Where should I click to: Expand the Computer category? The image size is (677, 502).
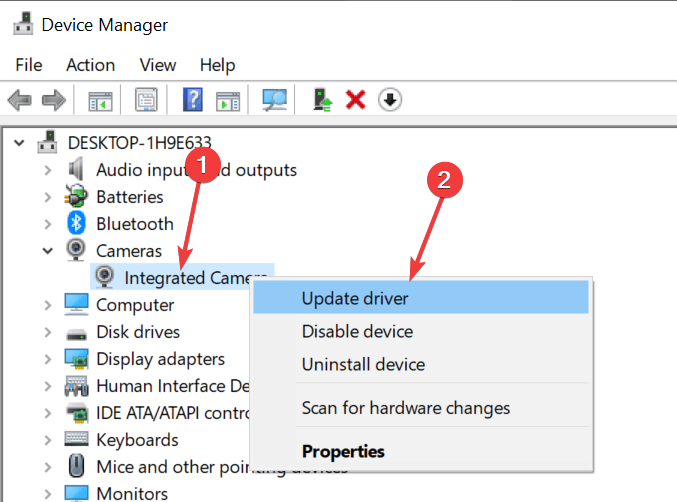click(x=47, y=305)
